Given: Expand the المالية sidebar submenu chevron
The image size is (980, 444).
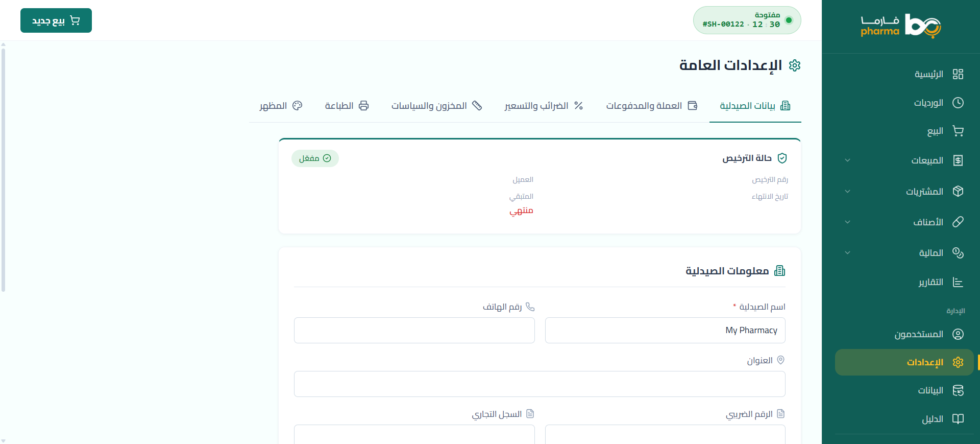Looking at the screenshot, I should (x=847, y=253).
